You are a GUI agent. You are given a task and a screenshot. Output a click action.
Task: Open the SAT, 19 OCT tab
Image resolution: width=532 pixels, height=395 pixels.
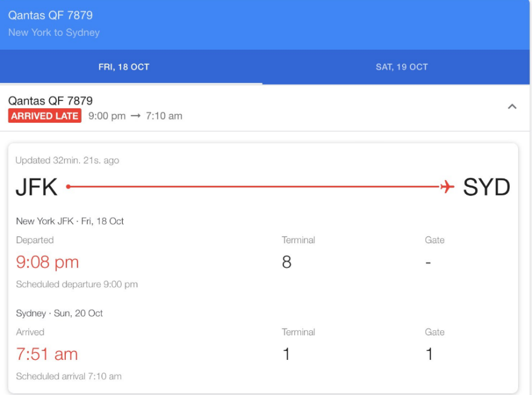(x=401, y=67)
